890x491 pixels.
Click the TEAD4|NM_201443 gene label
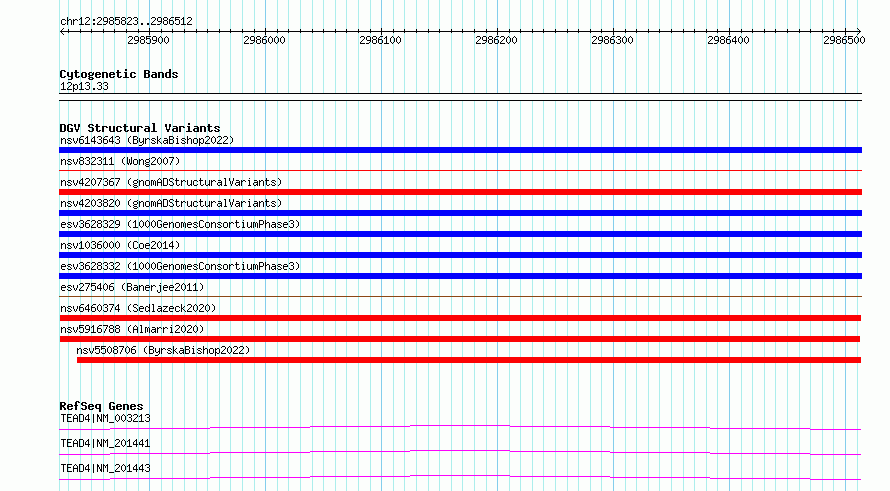(105, 468)
